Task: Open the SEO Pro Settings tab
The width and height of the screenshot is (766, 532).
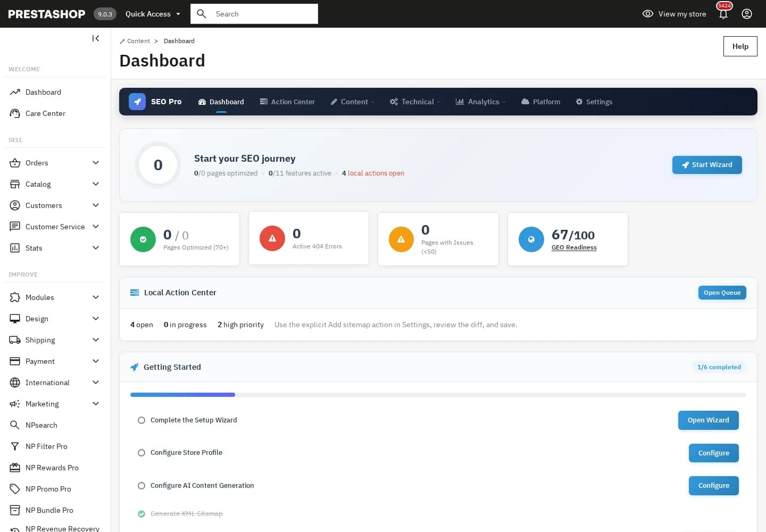Action: click(594, 102)
